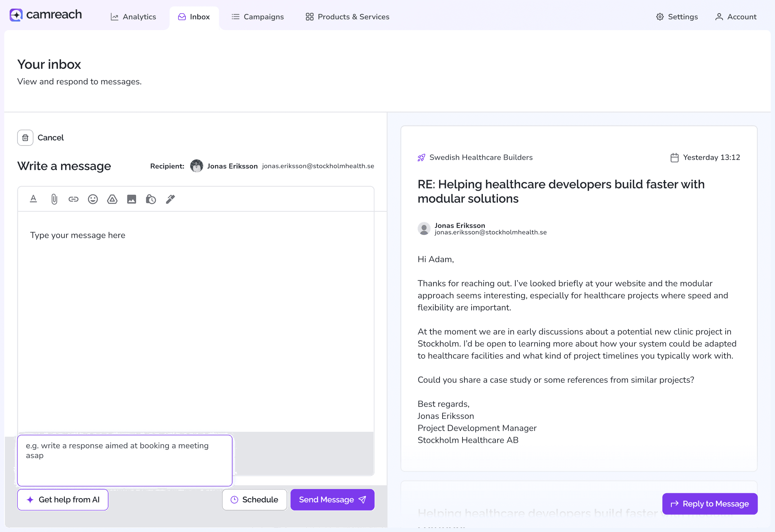Go to Products & Services

click(347, 17)
